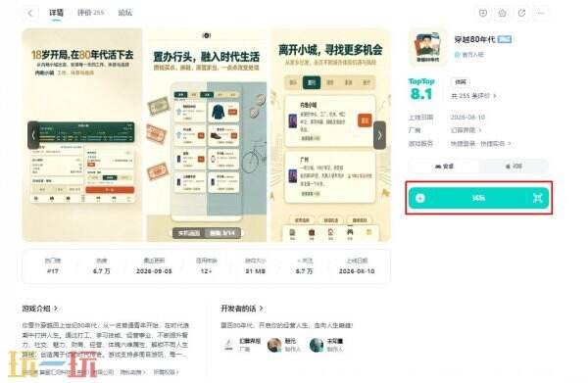Click the 幻算界限 厂商 developer logo
Screen dimensions: 588x383
[228, 344]
